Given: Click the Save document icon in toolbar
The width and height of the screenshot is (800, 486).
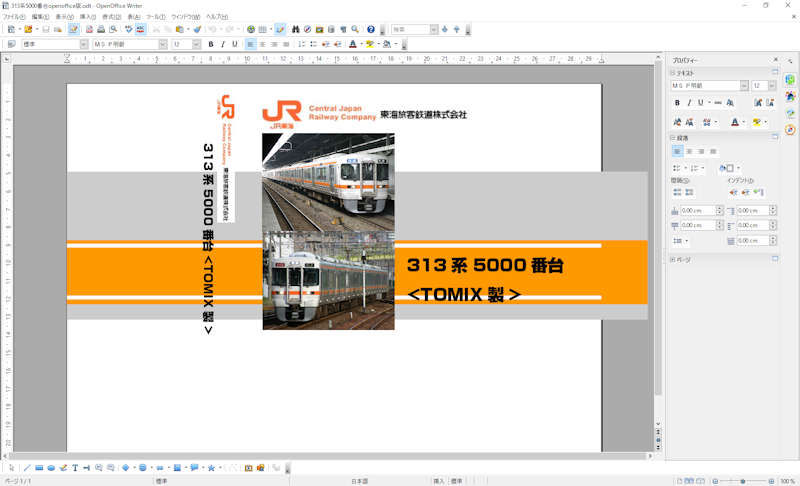Looking at the screenshot, I should pyautogui.click(x=46, y=30).
